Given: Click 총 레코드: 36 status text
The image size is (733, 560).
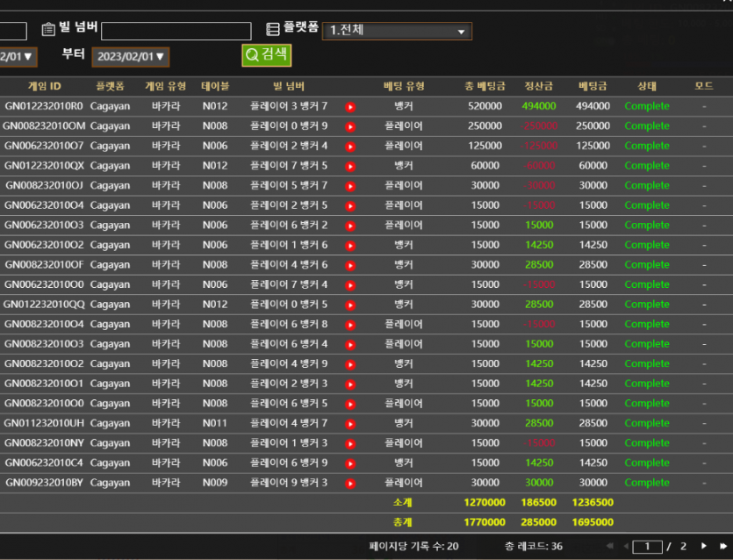Looking at the screenshot, I should [534, 547].
